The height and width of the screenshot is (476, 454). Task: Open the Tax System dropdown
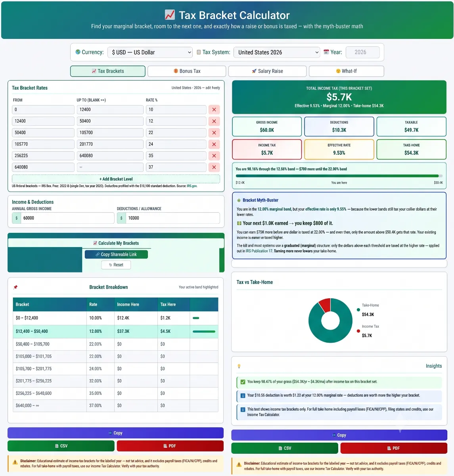pos(277,52)
